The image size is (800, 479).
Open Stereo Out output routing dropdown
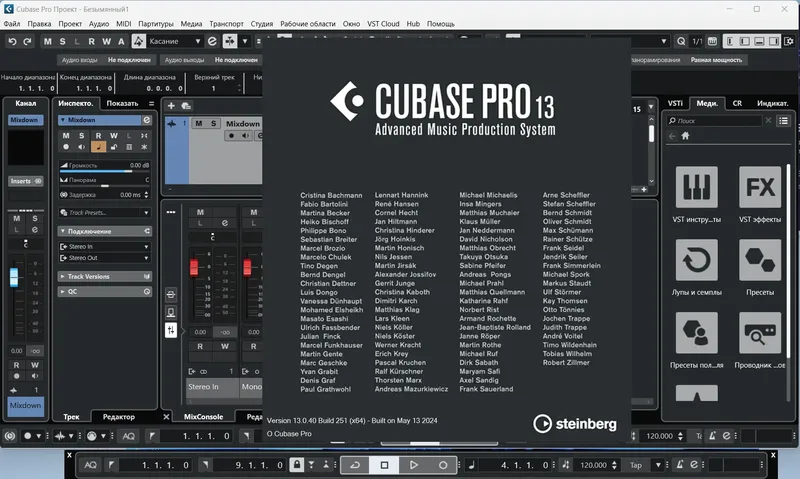[x=105, y=258]
